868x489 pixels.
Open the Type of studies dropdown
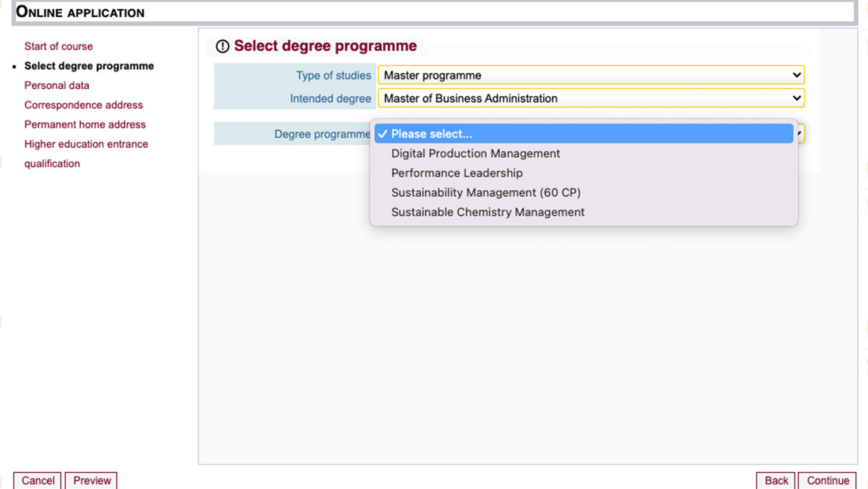591,75
